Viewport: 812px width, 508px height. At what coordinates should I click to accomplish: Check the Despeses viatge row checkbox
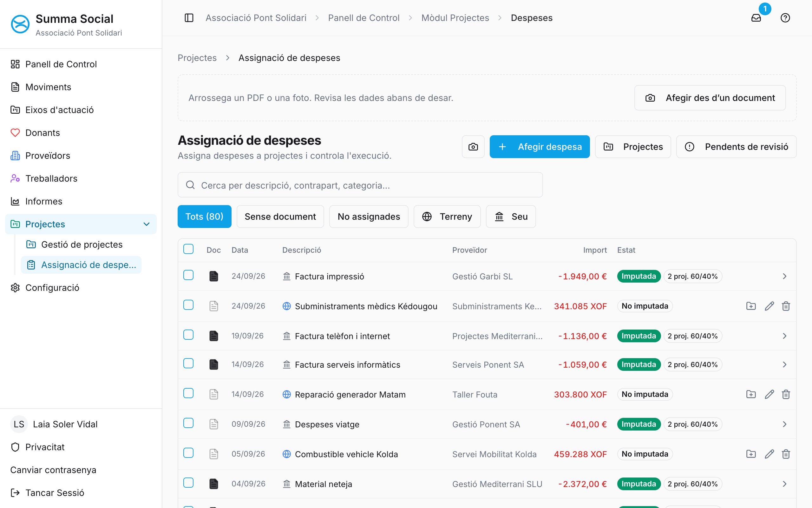click(189, 423)
